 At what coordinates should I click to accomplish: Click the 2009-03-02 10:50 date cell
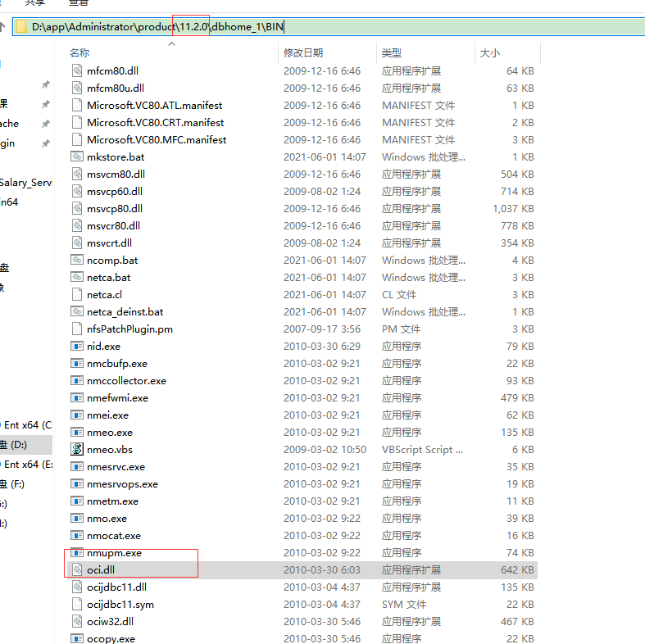(325, 450)
